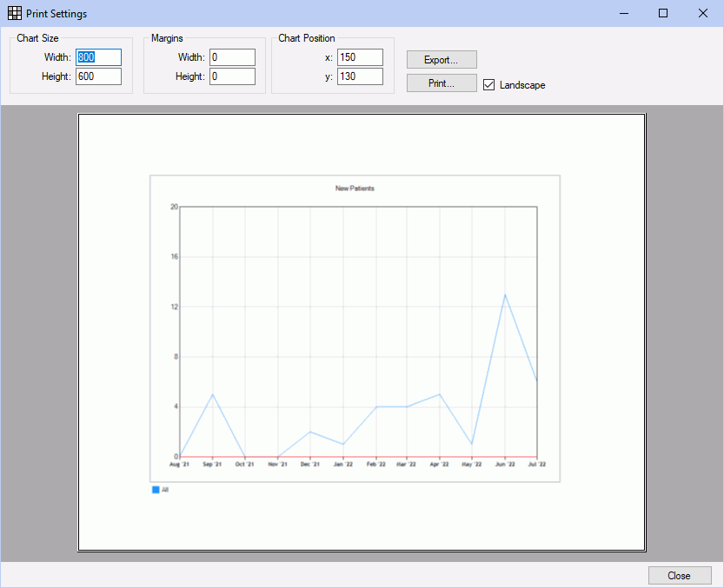Click the New Patients chart title
724x588 pixels.
tap(355, 188)
